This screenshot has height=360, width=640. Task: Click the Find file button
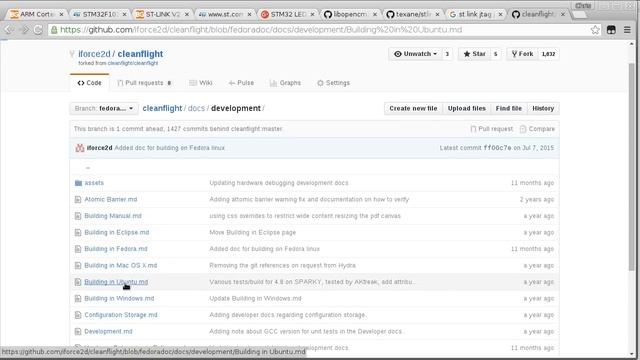[x=509, y=109]
